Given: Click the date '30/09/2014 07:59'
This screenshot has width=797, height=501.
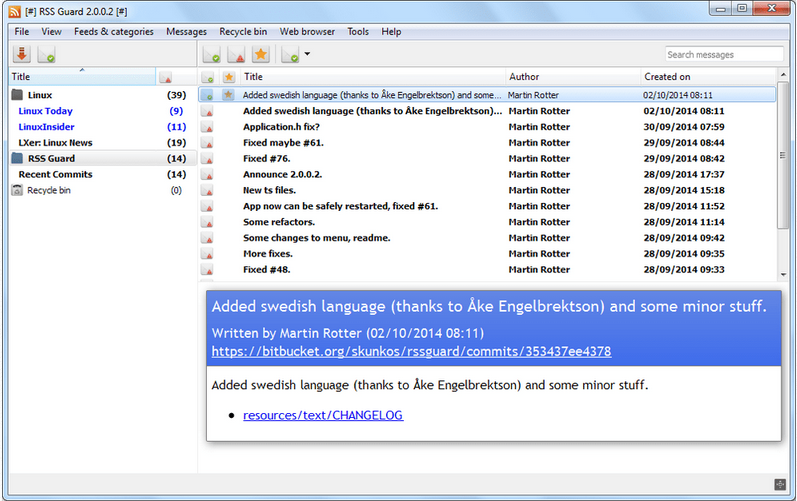Looking at the screenshot, I should [684, 127].
